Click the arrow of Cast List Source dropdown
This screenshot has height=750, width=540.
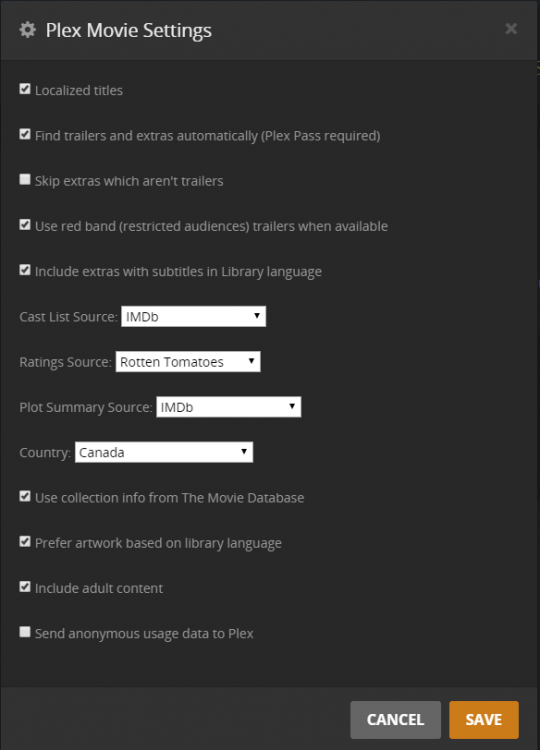(257, 316)
